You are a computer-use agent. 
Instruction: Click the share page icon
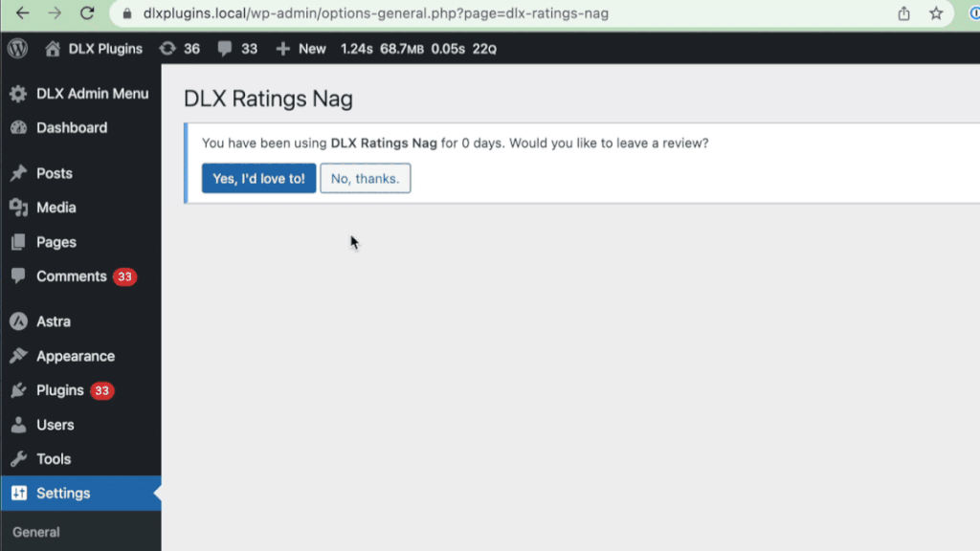[903, 13]
